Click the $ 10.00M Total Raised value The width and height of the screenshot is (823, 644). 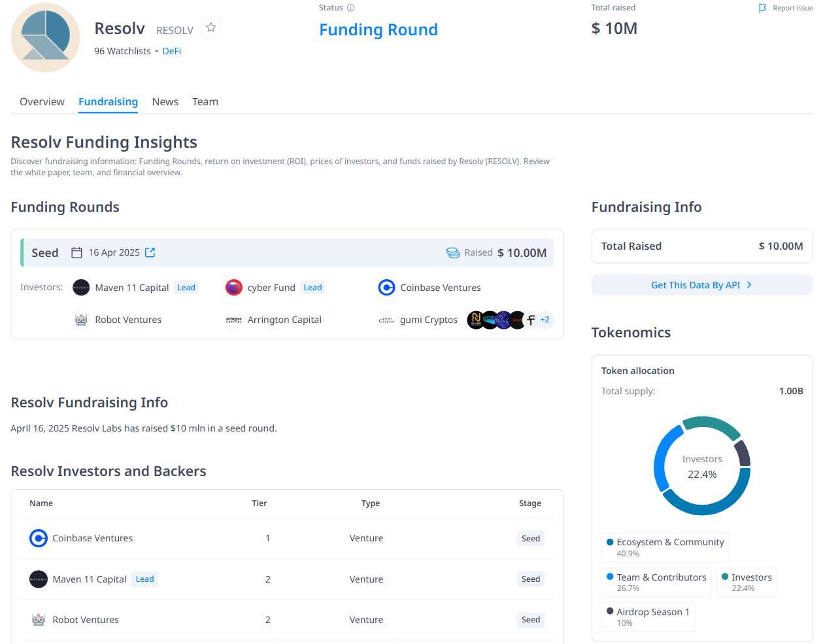[781, 246]
